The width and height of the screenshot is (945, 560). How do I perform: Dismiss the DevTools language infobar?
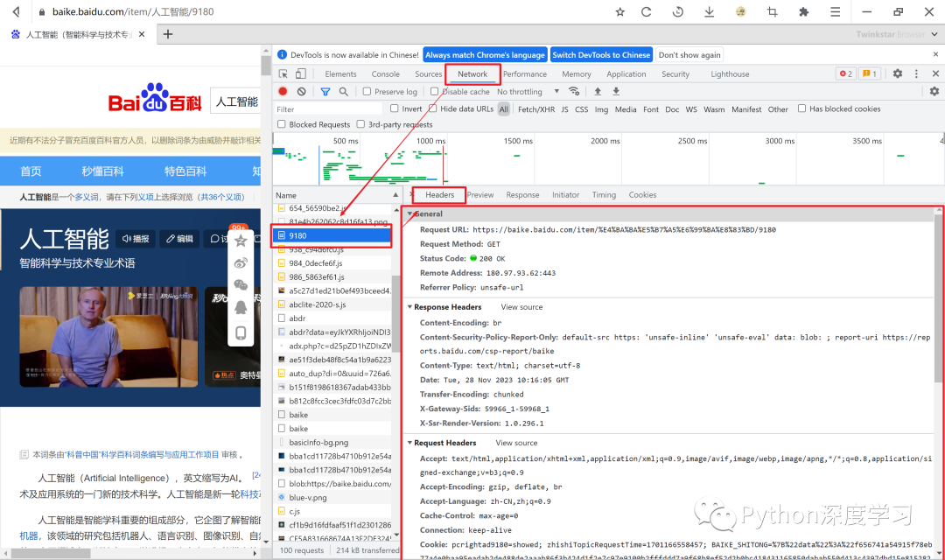(x=935, y=54)
